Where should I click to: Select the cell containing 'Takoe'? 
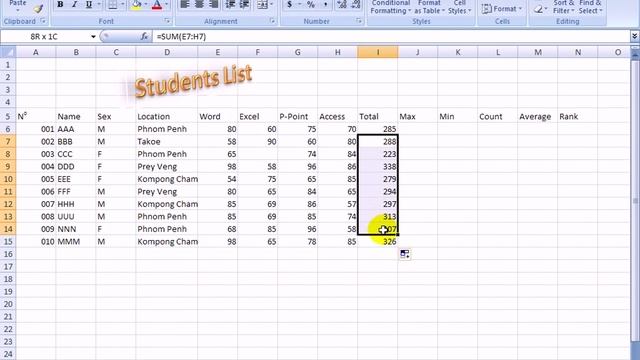tap(167, 141)
